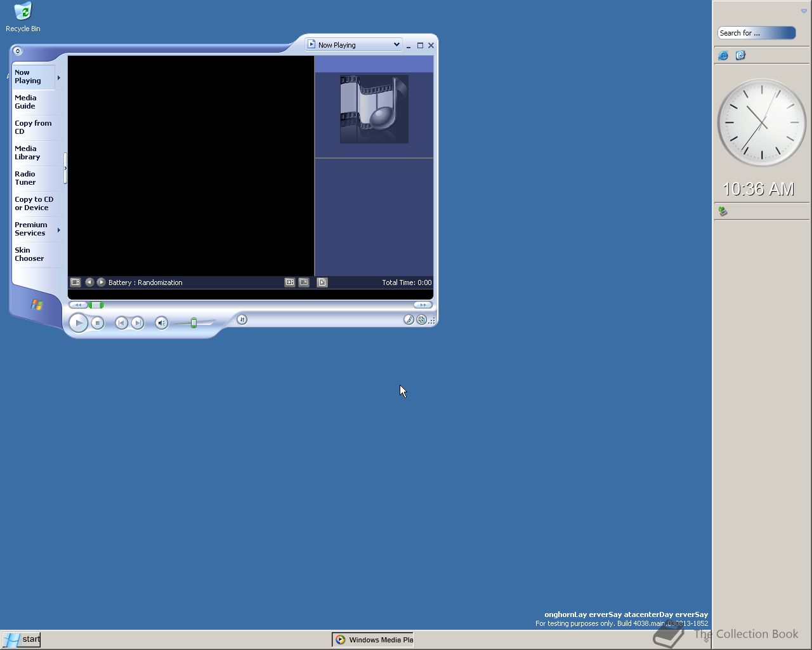Fast forward using the seek bar button
This screenshot has height=650, width=812.
(x=422, y=305)
